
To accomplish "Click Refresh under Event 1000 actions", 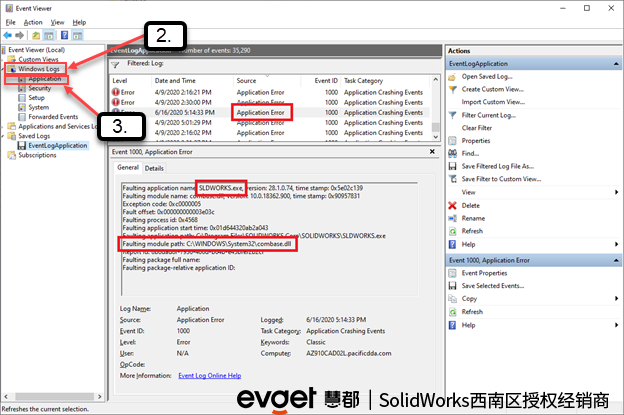I will click(472, 312).
